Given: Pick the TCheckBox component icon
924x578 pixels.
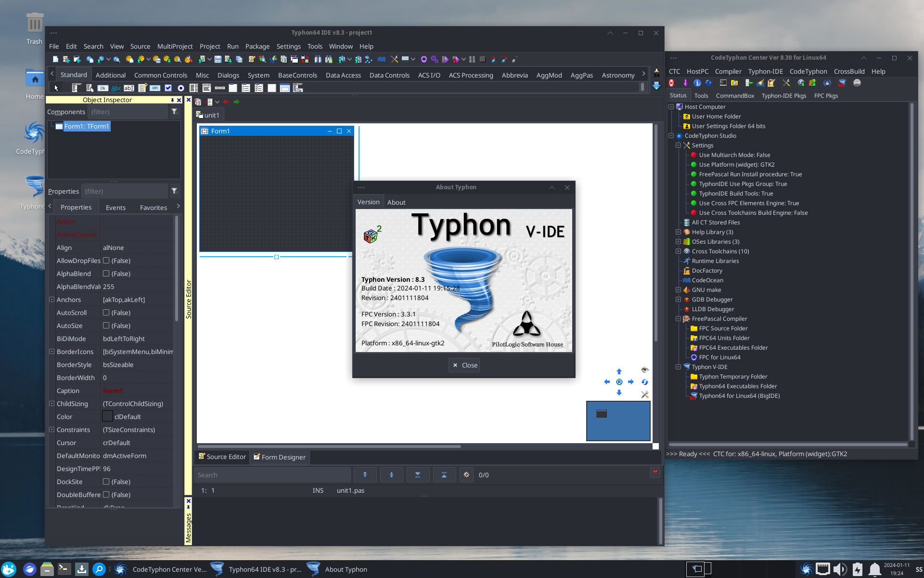Looking at the screenshot, I should coord(168,88).
